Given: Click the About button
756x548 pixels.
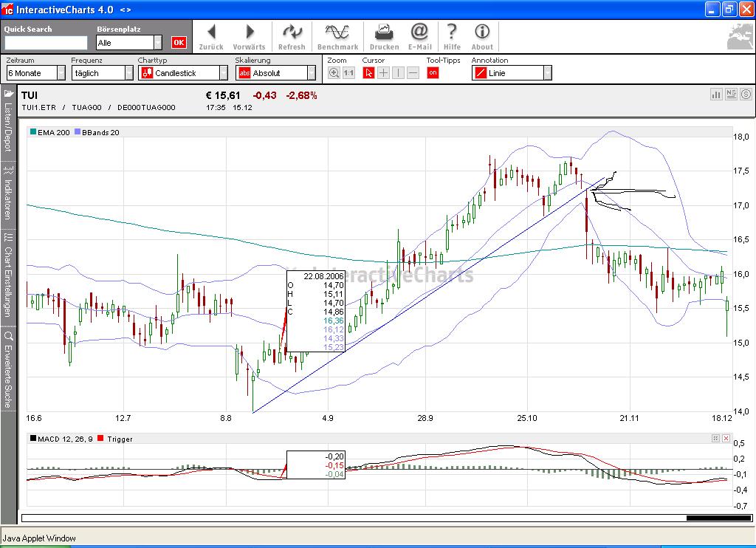Looking at the screenshot, I should pos(482,36).
